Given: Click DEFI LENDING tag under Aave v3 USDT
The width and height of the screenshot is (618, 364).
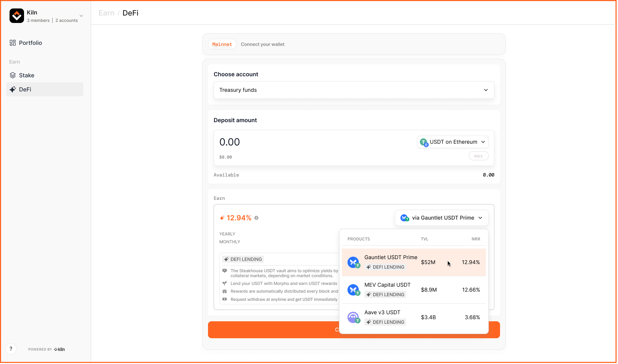Looking at the screenshot, I should click(x=385, y=322).
